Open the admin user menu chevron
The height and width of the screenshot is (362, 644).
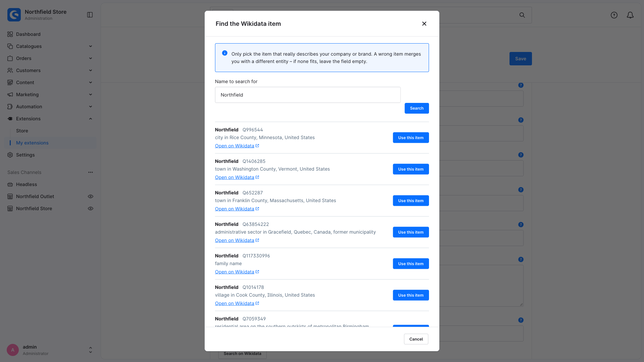coord(91,350)
